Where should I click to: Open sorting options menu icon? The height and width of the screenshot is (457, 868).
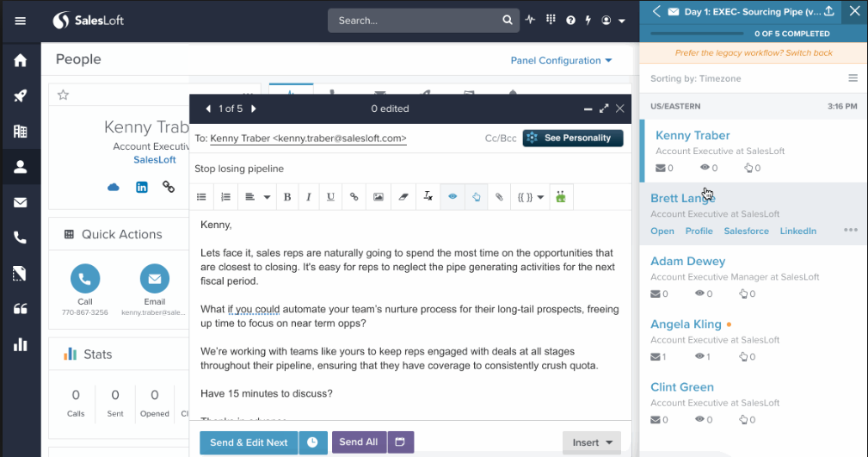tap(853, 78)
